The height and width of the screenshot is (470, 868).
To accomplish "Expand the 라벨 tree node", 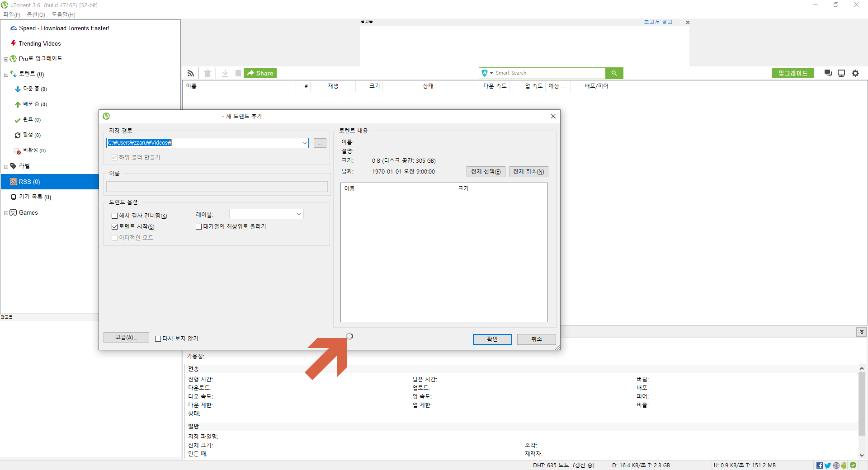I will click(x=6, y=167).
